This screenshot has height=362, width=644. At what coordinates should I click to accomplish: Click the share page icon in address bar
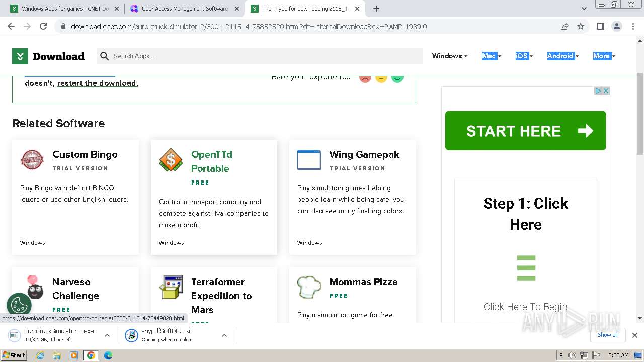(565, 26)
